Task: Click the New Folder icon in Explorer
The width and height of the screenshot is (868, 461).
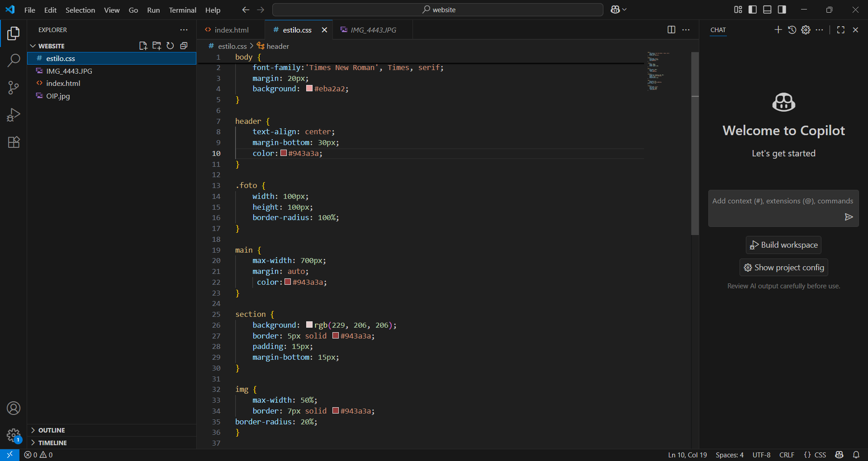Action: pyautogui.click(x=157, y=46)
